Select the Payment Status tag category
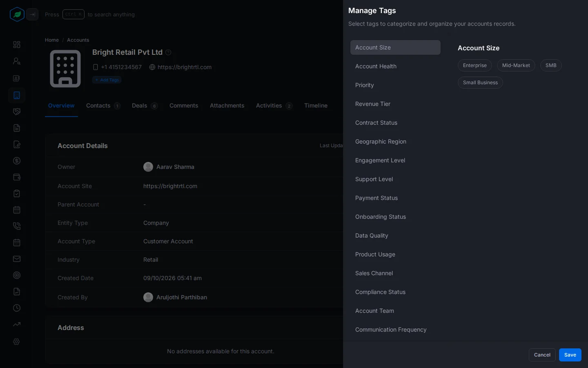 (x=395, y=198)
